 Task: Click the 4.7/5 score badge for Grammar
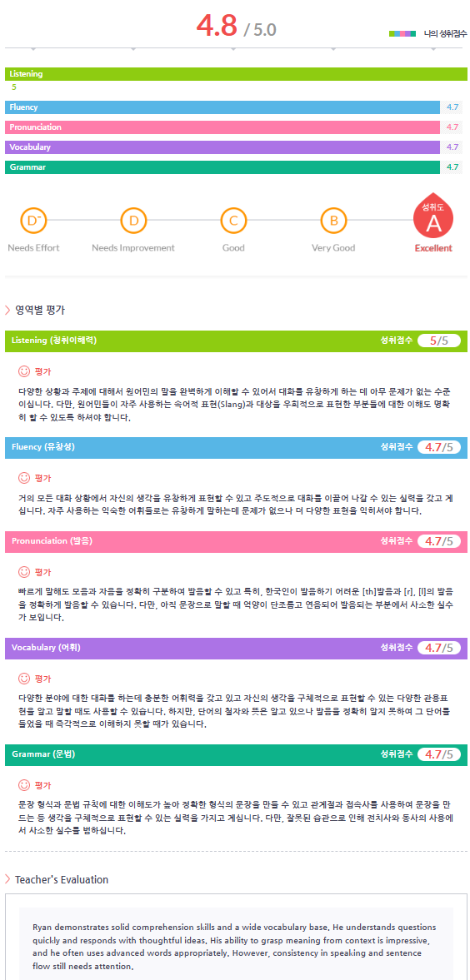(x=438, y=754)
